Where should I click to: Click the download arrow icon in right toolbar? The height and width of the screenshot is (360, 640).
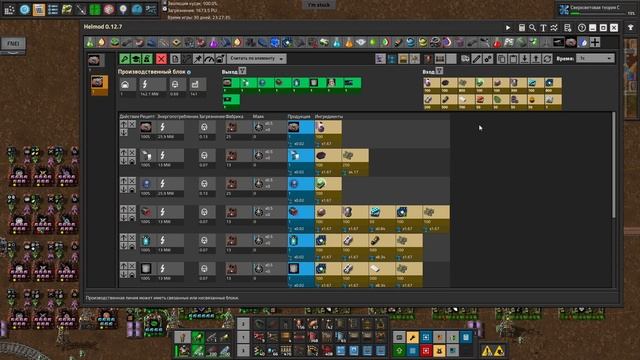point(524,59)
